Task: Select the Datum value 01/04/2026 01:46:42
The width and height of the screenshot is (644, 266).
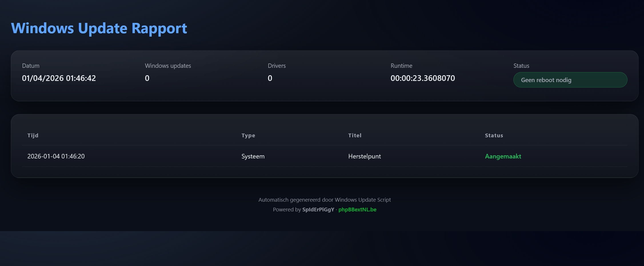Action: [x=59, y=78]
